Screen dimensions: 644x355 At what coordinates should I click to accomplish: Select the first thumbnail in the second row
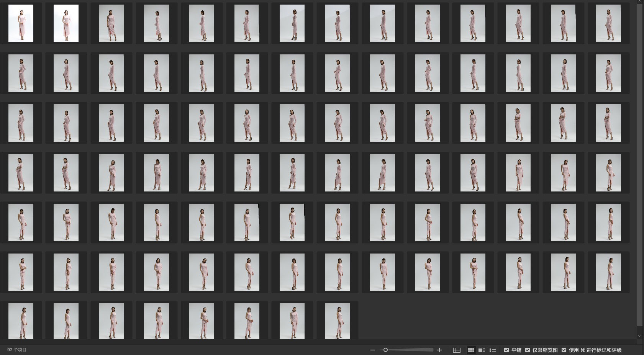(x=21, y=73)
